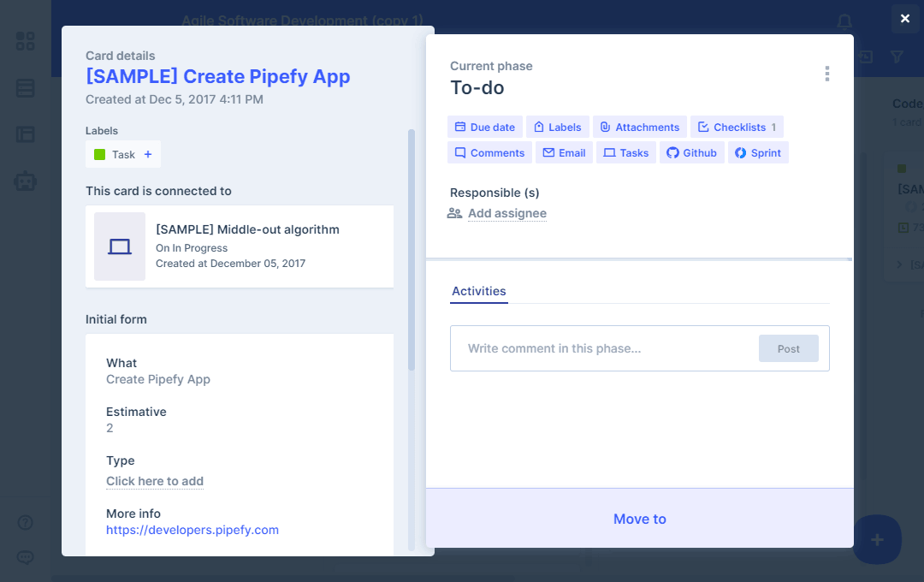The width and height of the screenshot is (924, 582).
Task: Open the Sprint connection button
Action: (x=758, y=152)
